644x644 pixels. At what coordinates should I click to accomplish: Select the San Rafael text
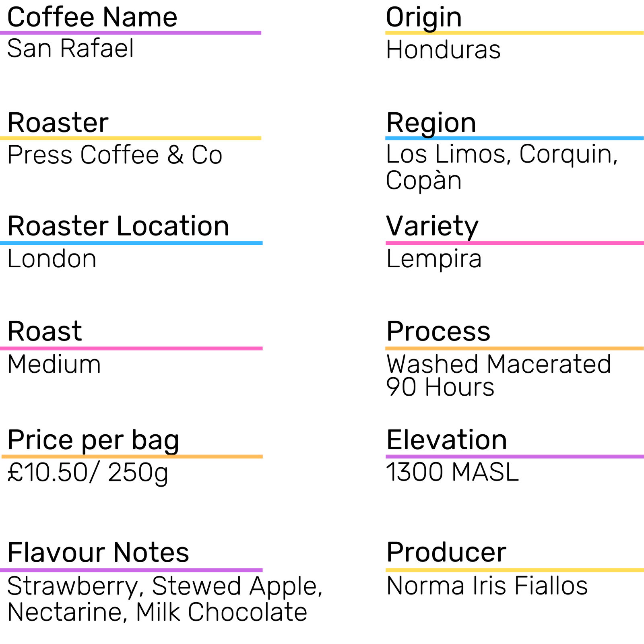(70, 49)
